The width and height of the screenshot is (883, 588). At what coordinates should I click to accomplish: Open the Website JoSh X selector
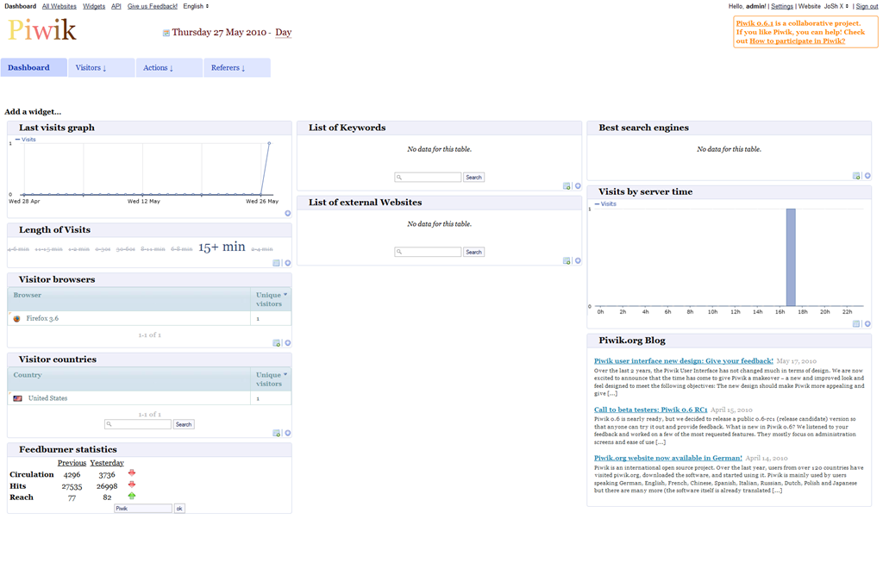tap(836, 6)
